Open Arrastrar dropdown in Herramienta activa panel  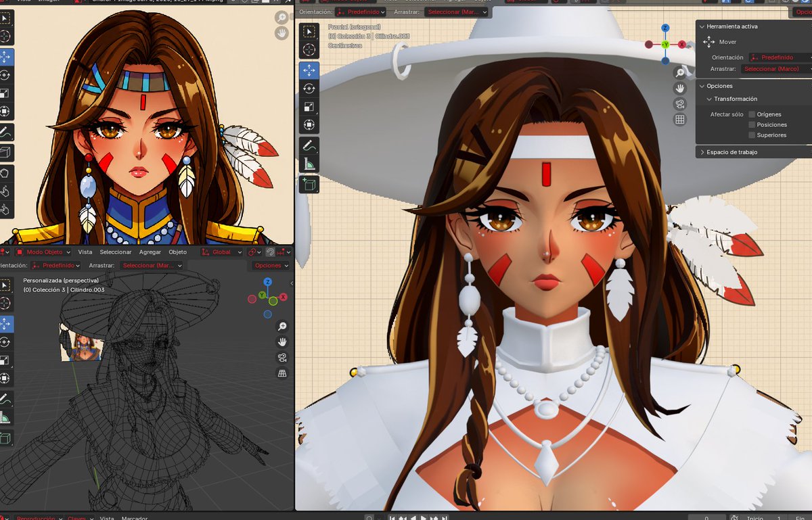tap(776, 69)
